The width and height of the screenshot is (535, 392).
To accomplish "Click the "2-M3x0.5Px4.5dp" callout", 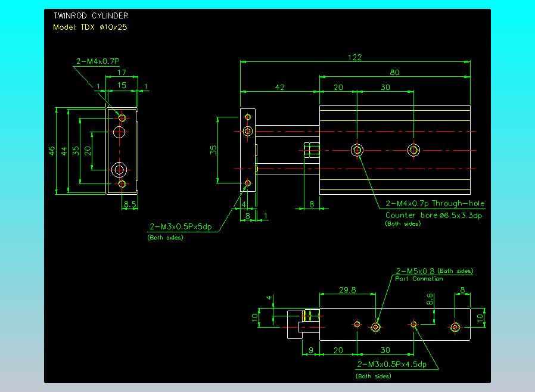I will [x=391, y=365].
